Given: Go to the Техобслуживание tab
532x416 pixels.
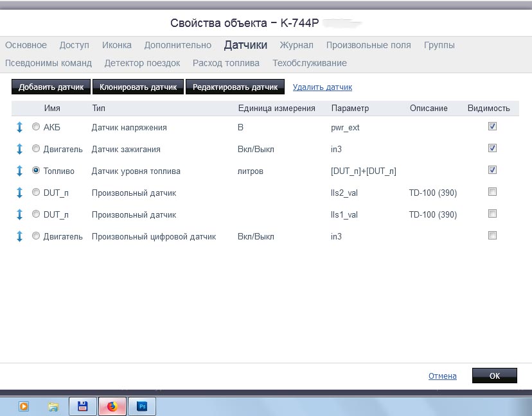Looking at the screenshot, I should coord(310,63).
